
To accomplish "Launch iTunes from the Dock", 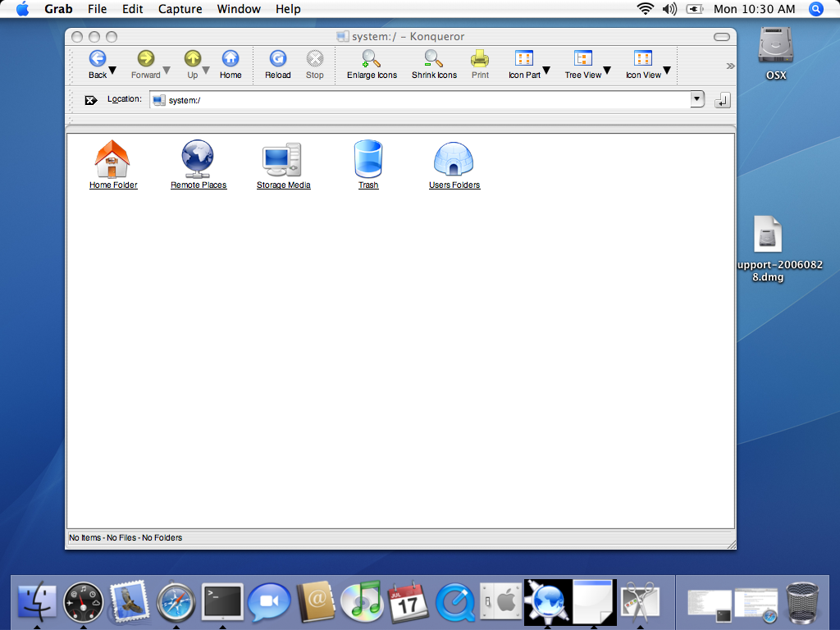I will [362, 601].
